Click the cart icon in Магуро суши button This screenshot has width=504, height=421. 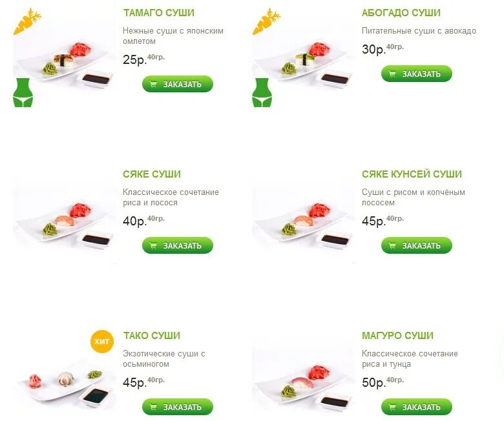392,407
